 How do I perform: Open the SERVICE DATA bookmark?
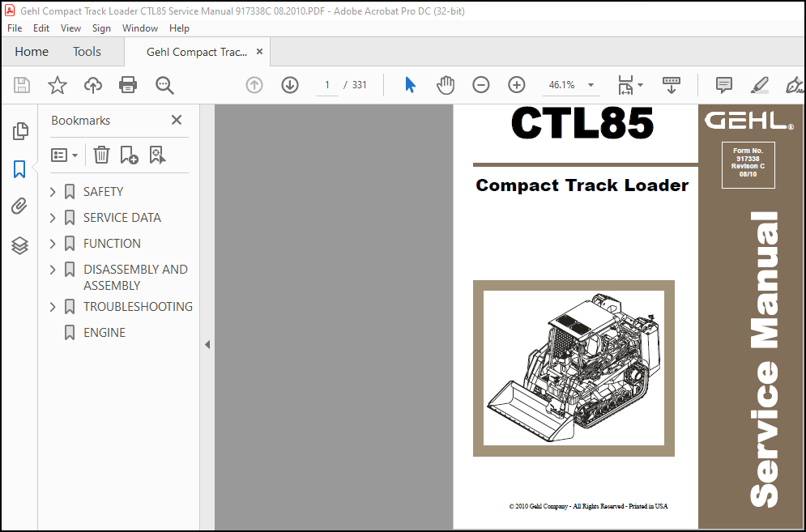(122, 218)
